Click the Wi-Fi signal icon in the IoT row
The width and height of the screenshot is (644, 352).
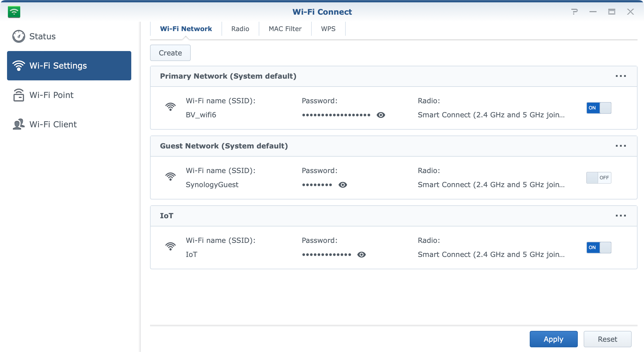[170, 246]
